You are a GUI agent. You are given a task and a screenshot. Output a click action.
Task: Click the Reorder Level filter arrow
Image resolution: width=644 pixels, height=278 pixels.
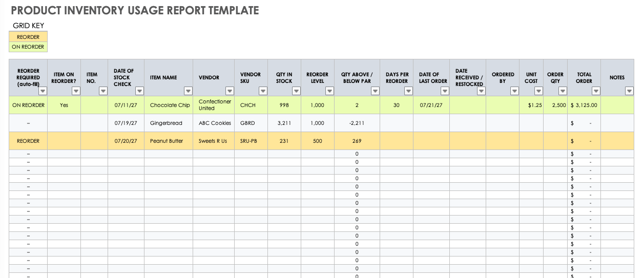[x=329, y=91]
